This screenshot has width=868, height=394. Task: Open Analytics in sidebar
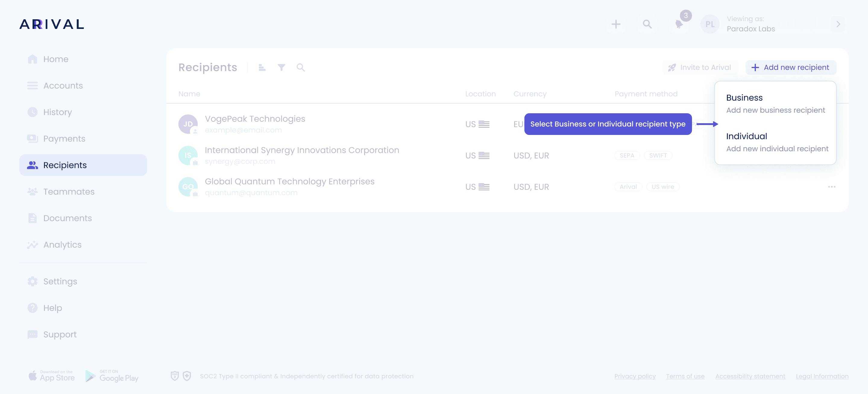pyautogui.click(x=83, y=245)
